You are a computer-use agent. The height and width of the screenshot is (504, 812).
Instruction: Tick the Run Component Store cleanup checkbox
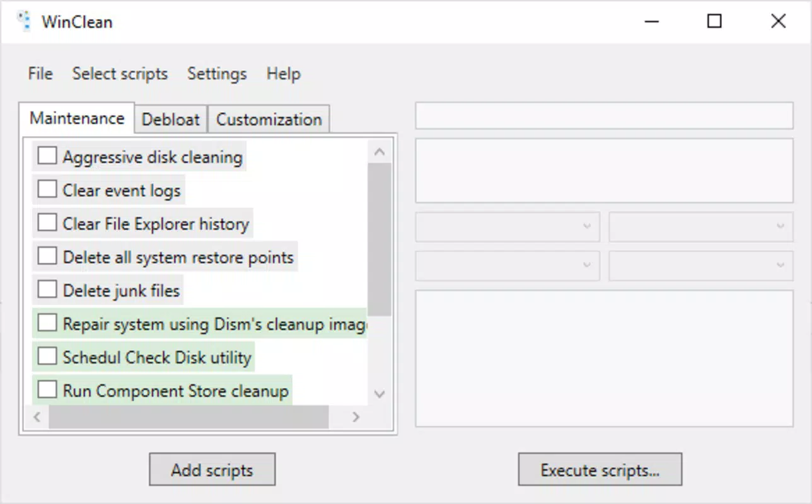pyautogui.click(x=47, y=390)
